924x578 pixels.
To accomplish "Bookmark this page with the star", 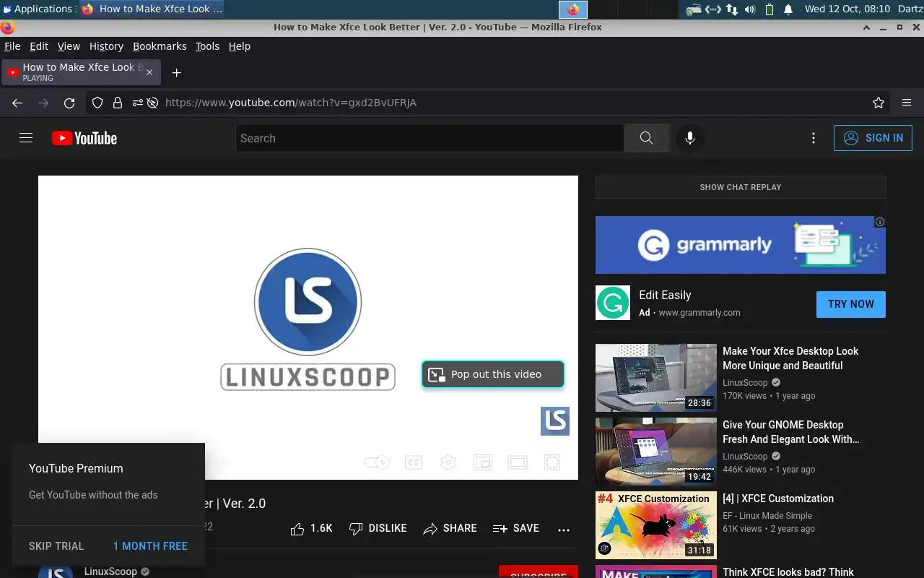I will [879, 103].
